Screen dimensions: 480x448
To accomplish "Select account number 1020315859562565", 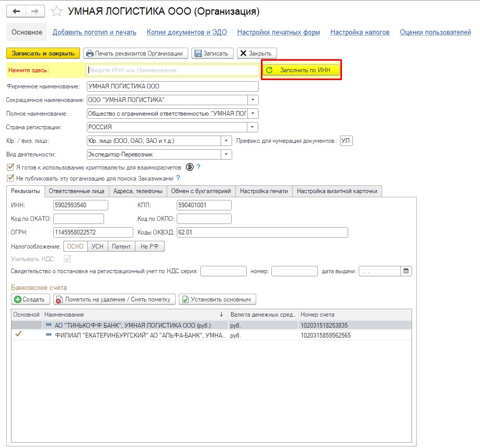I will pyautogui.click(x=326, y=335).
